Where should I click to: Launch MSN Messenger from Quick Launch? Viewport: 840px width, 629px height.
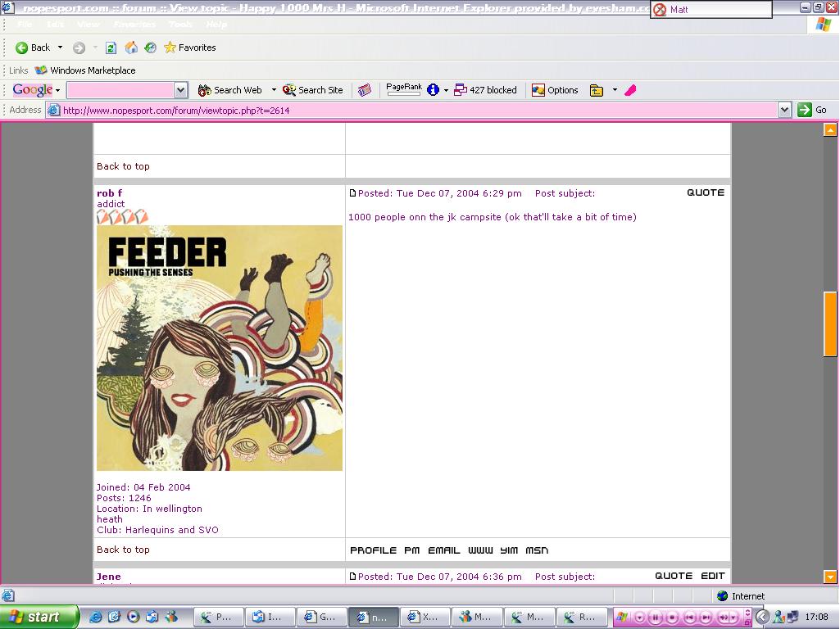(171, 617)
